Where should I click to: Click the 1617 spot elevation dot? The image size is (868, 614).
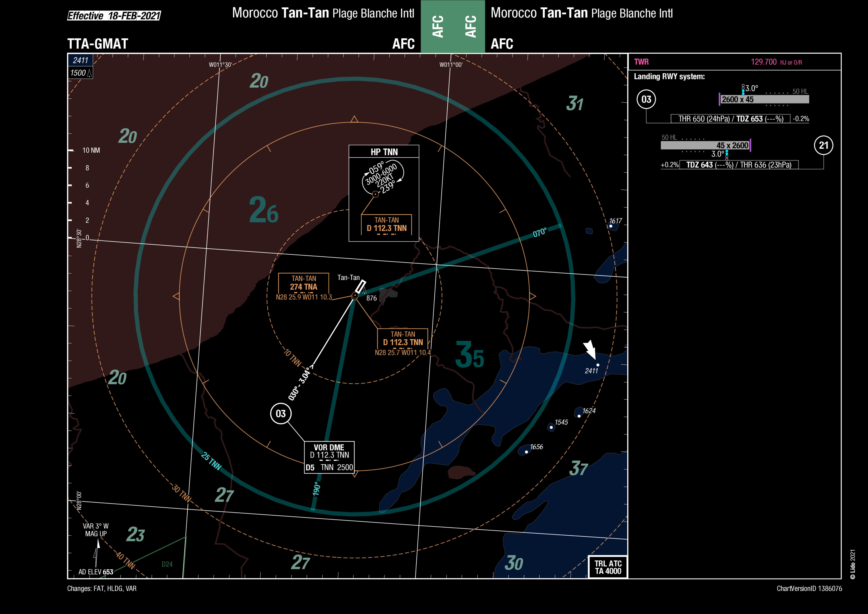(x=611, y=226)
